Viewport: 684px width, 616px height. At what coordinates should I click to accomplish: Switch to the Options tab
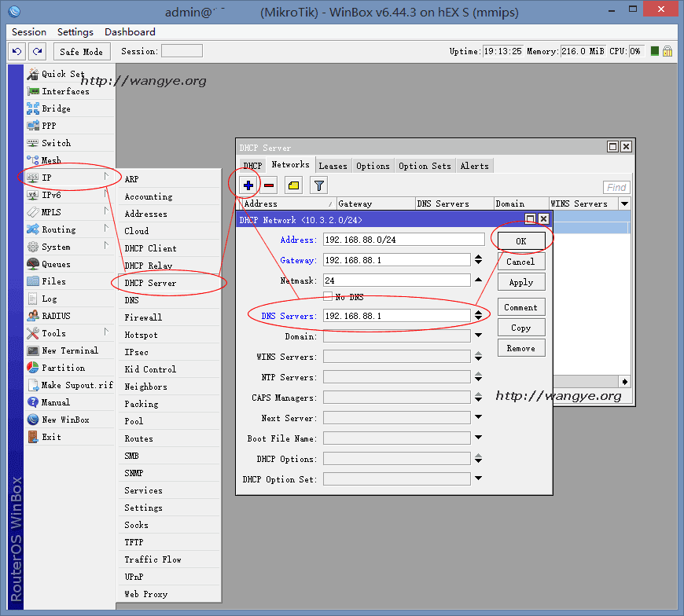(373, 166)
